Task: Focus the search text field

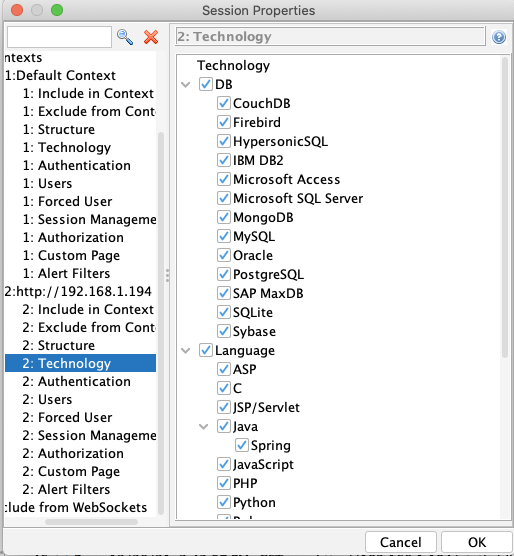Action: tap(59, 37)
